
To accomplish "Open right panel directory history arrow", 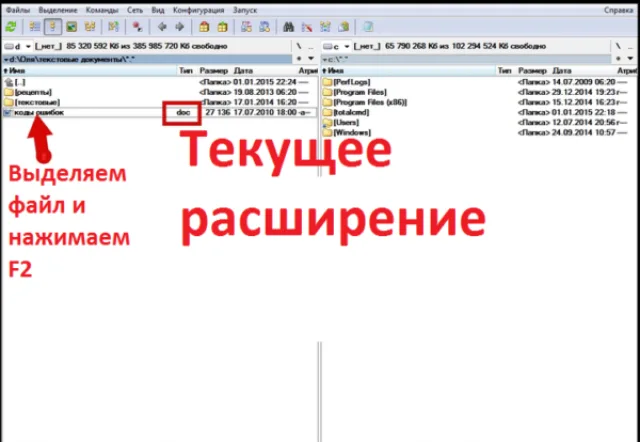I will coord(630,59).
